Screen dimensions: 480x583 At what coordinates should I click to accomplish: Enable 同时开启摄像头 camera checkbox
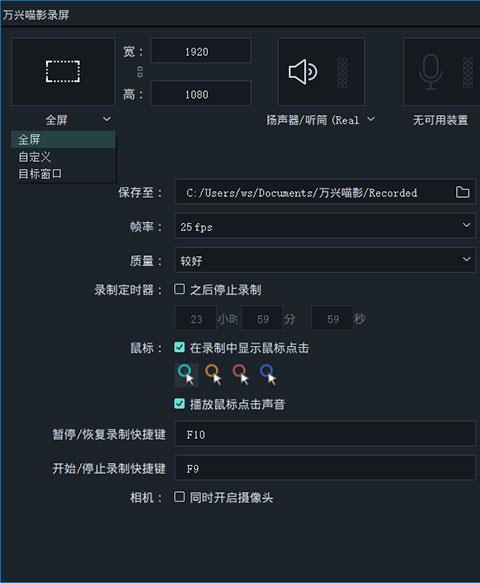180,497
